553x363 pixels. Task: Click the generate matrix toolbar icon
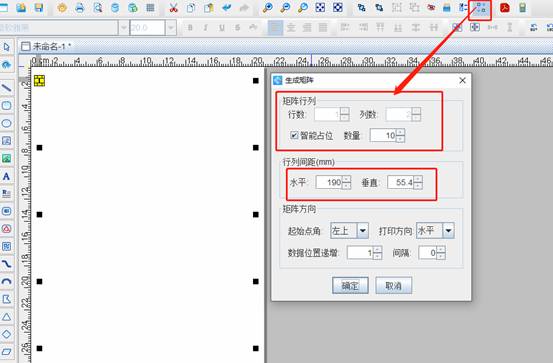481,8
